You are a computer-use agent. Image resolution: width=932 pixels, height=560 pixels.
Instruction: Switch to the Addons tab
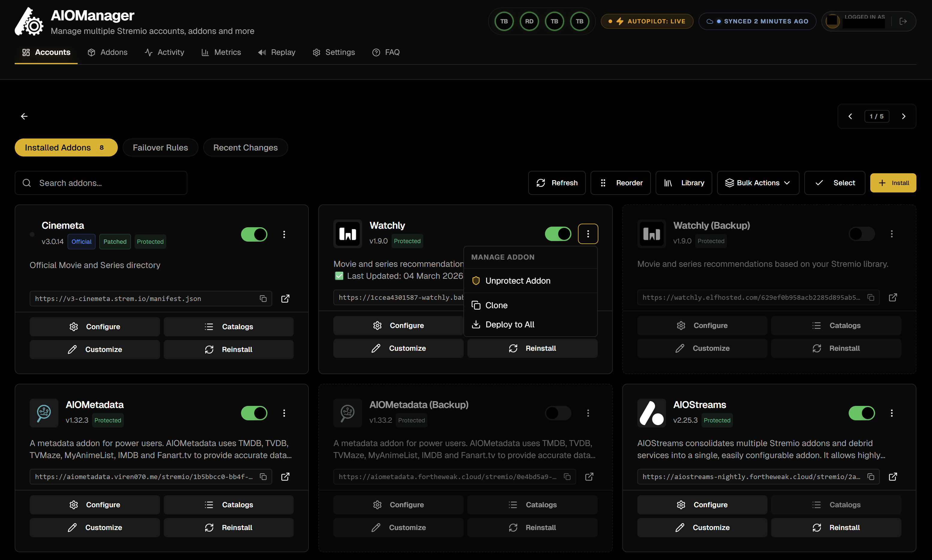[x=108, y=52]
